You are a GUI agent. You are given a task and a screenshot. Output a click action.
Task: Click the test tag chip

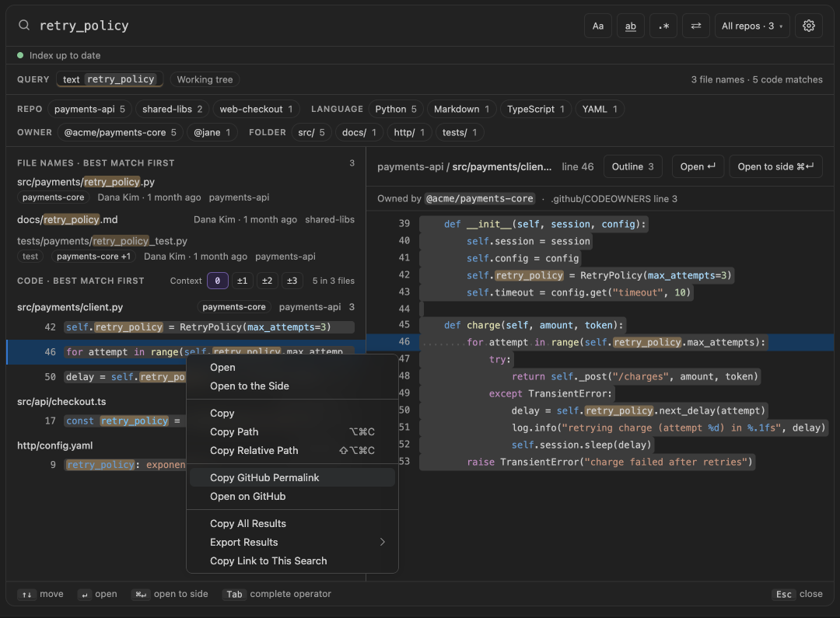(30, 257)
